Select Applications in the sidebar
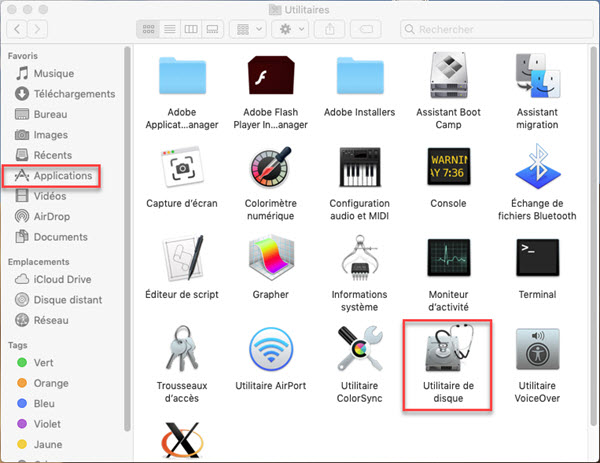Image resolution: width=600 pixels, height=463 pixels. click(x=62, y=176)
